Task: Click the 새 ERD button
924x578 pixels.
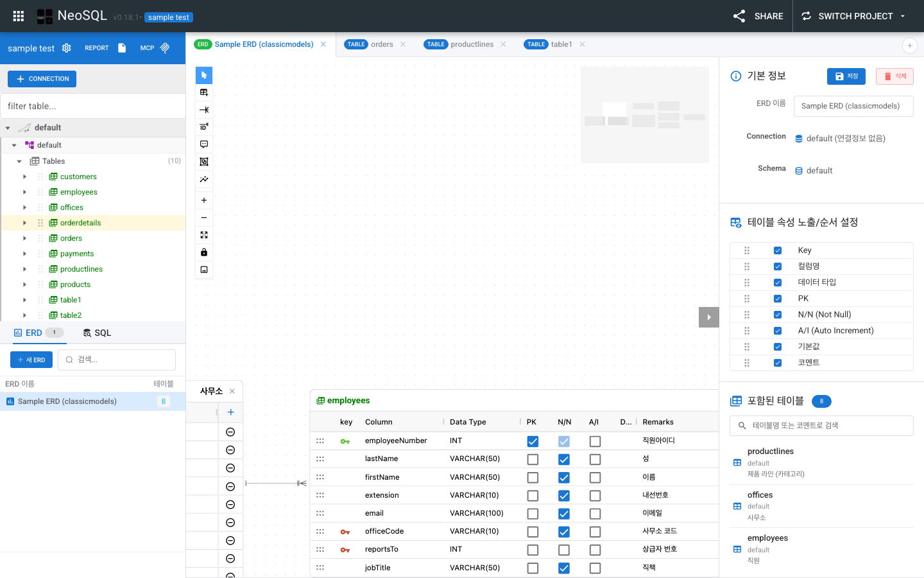Action: [x=31, y=360]
